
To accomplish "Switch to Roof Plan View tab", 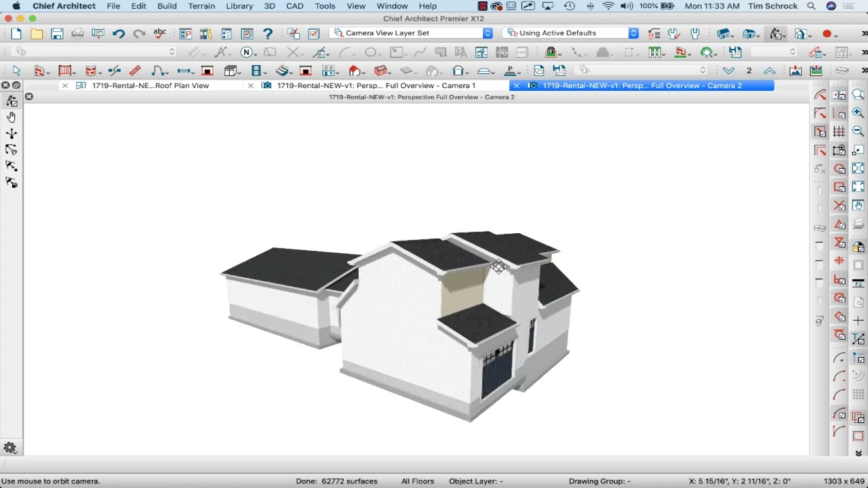I will [151, 85].
